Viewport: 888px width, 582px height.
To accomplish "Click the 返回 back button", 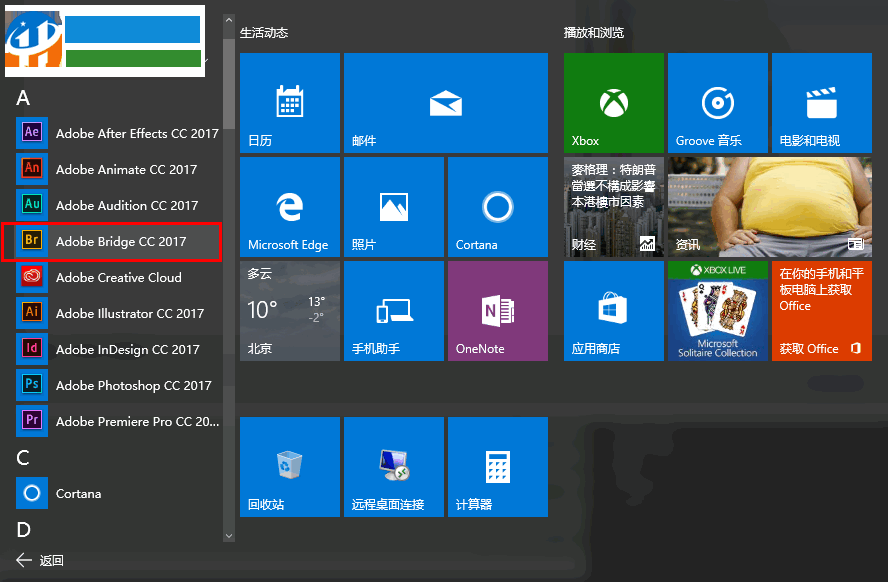I will point(40,560).
